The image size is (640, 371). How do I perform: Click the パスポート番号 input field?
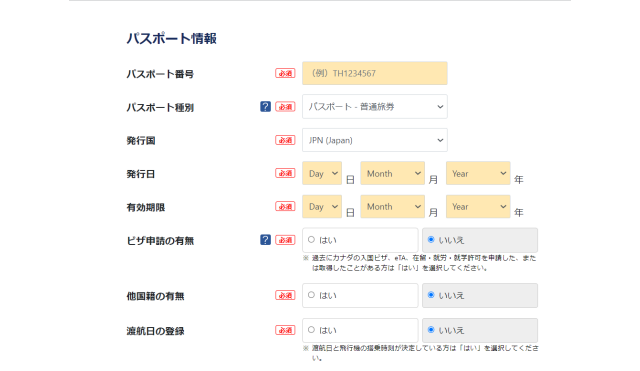coord(375,73)
